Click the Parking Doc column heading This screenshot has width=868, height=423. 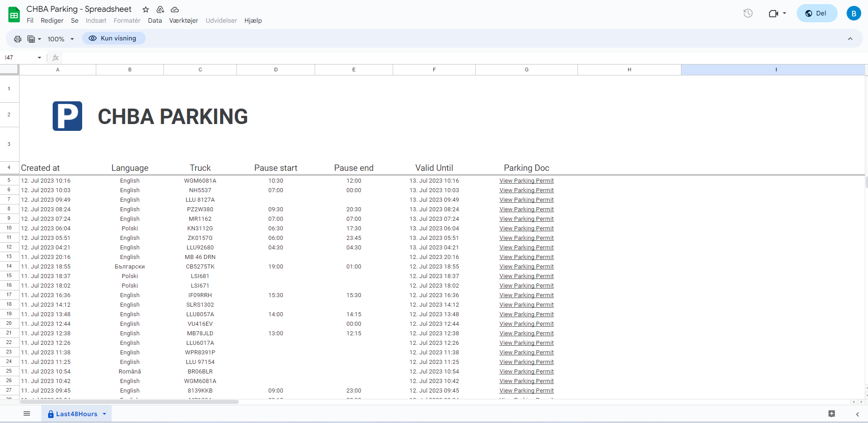tap(527, 168)
